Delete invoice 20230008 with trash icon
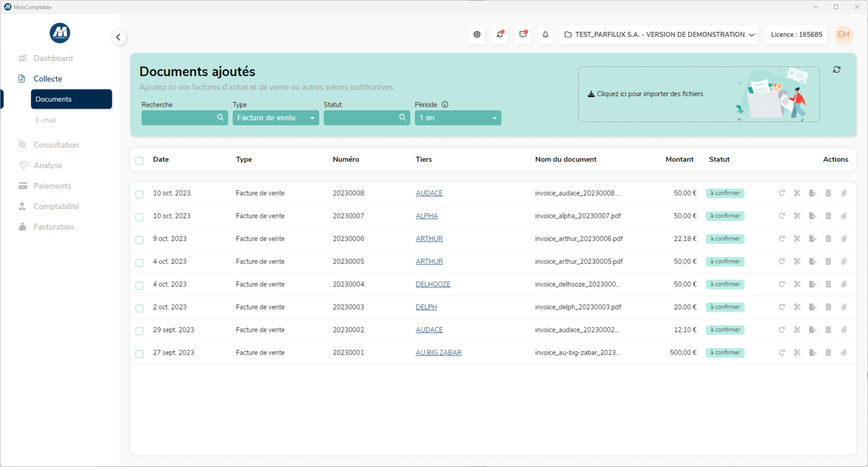Image resolution: width=868 pixels, height=467 pixels. (828, 193)
